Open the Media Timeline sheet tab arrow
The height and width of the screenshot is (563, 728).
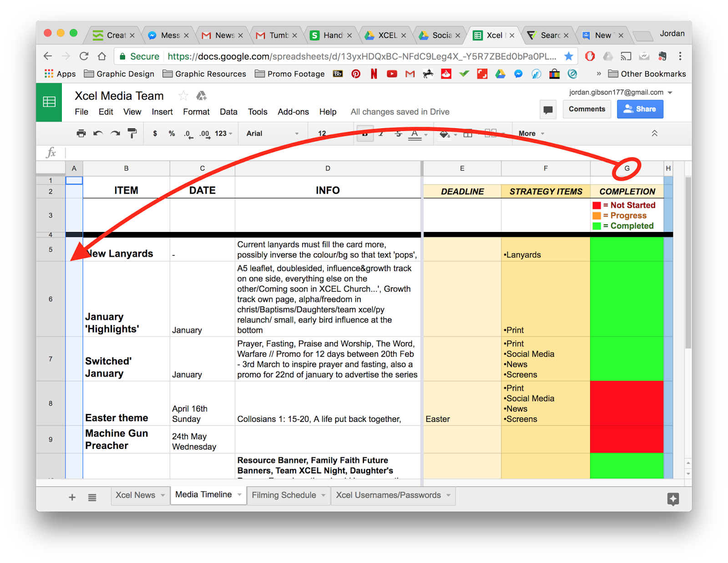239,495
